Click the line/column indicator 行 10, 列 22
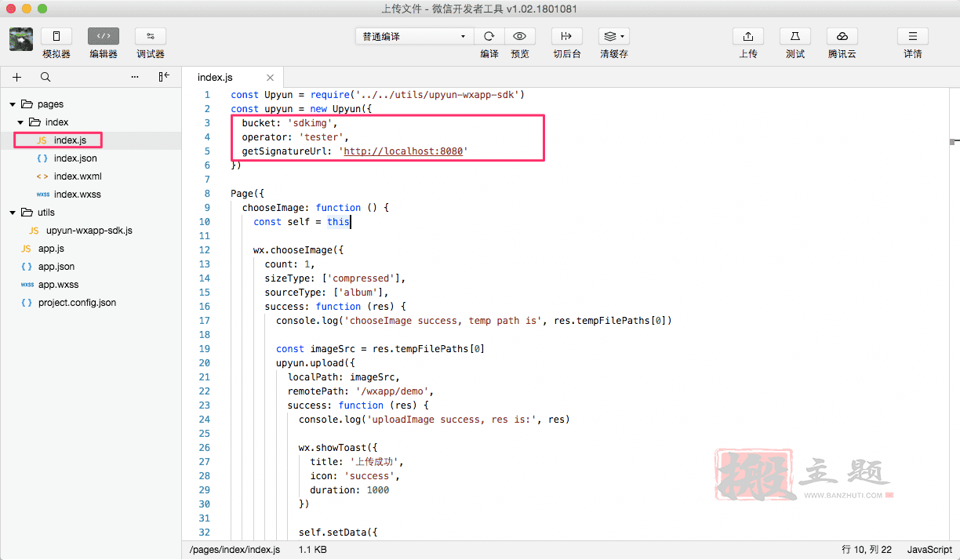Image resolution: width=960 pixels, height=560 pixels. [867, 550]
